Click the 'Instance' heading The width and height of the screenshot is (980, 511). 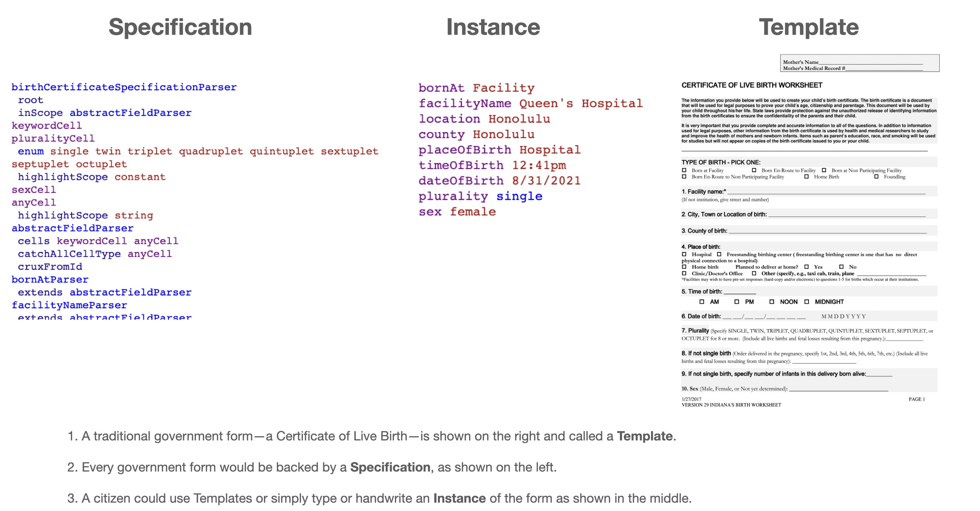pos(492,27)
